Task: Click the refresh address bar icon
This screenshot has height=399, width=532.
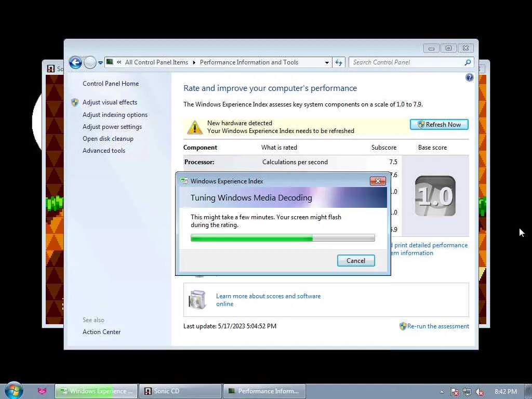Action: tap(339, 62)
